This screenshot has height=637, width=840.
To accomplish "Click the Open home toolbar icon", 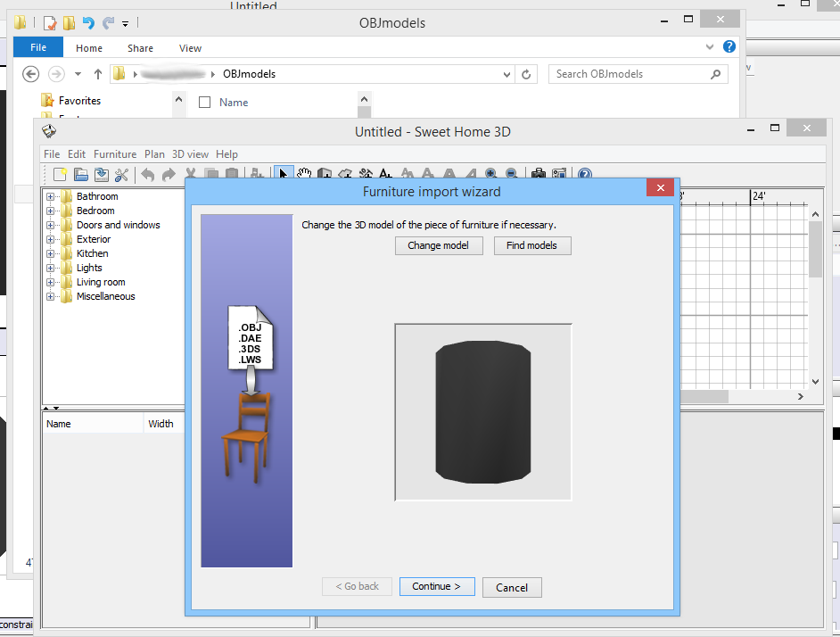I will click(81, 175).
